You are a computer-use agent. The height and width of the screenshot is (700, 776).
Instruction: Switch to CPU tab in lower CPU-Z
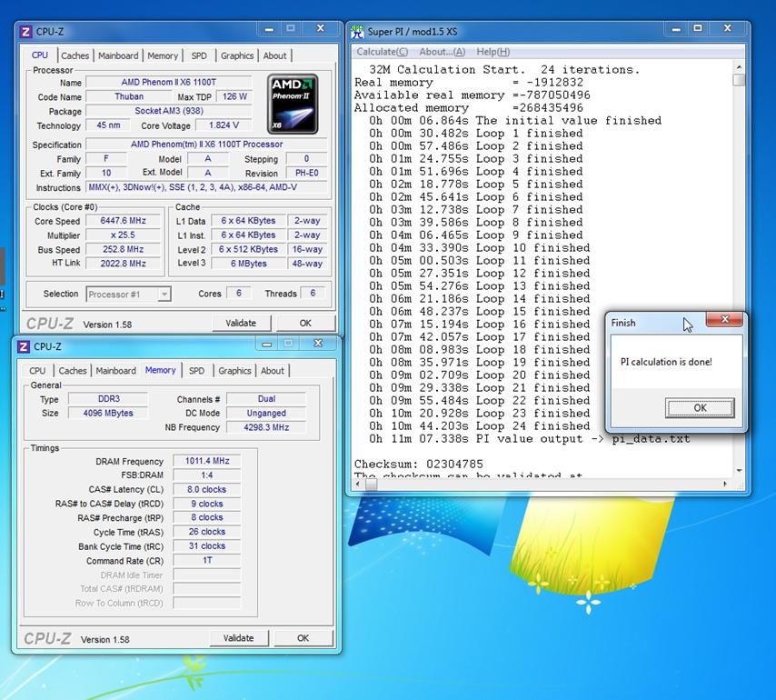pos(37,370)
